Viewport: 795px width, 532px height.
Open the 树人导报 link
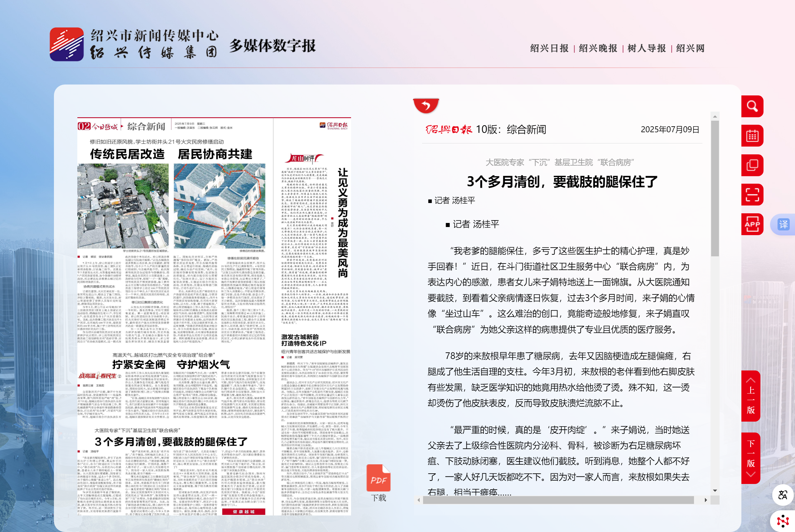pyautogui.click(x=647, y=48)
